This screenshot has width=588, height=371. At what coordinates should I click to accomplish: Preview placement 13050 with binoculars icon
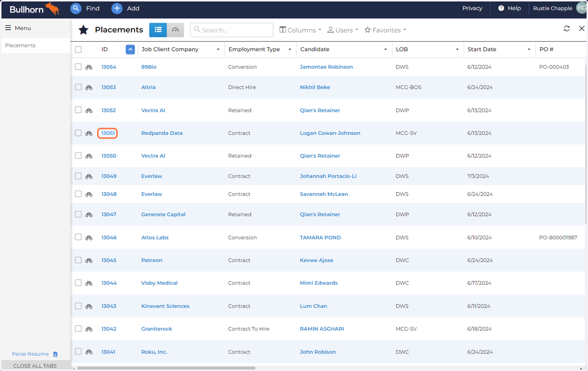pyautogui.click(x=89, y=156)
